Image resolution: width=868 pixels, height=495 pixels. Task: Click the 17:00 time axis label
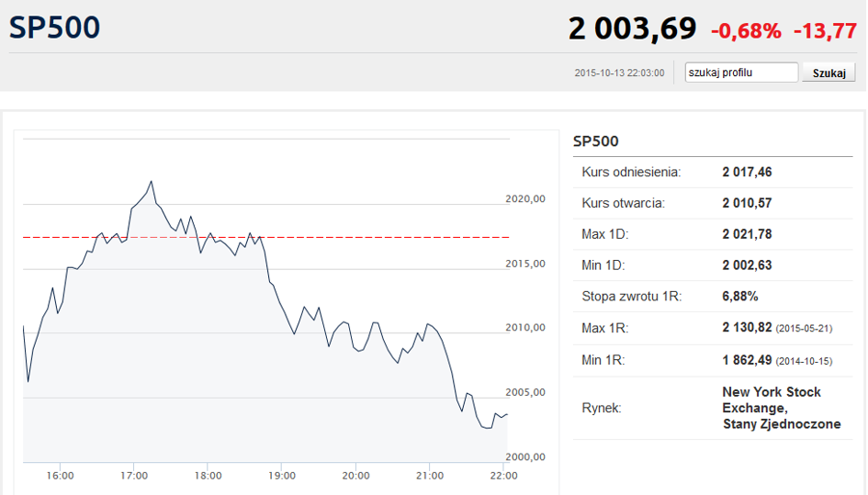pos(134,476)
